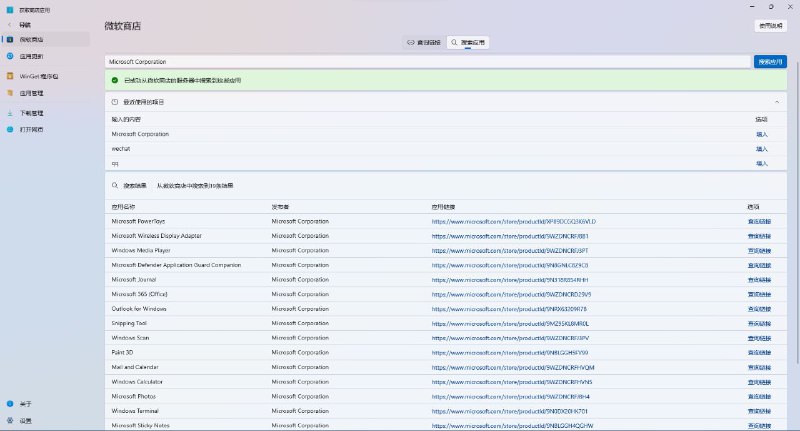Image resolution: width=800 pixels, height=431 pixels.
Task: Click the Usage Instructions (使用说明) button
Action: click(x=770, y=25)
